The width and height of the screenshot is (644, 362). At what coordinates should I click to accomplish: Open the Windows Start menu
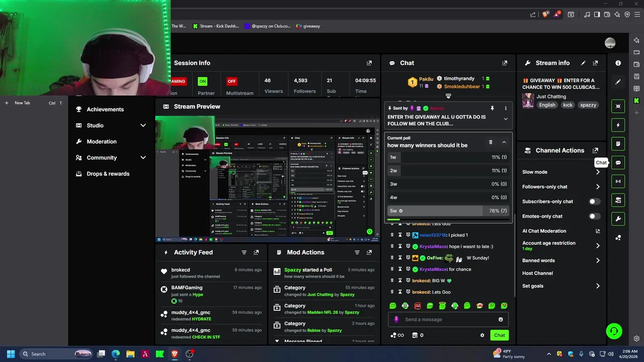[11, 354]
